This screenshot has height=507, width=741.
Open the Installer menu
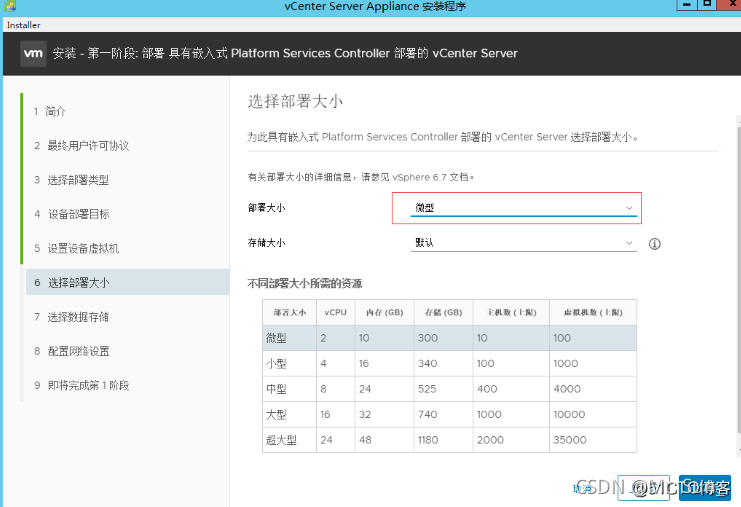24,25
